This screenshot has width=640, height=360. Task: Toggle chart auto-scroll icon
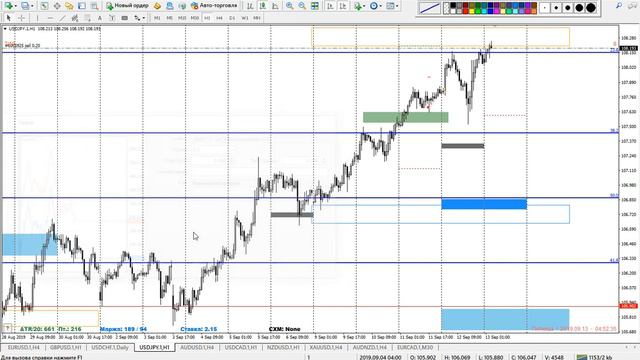coord(330,6)
